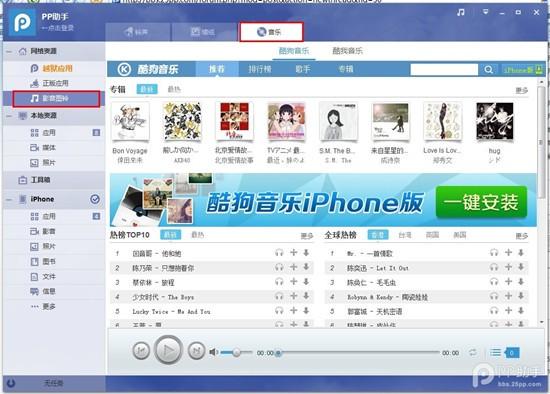The image size is (550, 394).
Task: Select 最新 filter beside 热榜TOP10
Action: [170, 235]
